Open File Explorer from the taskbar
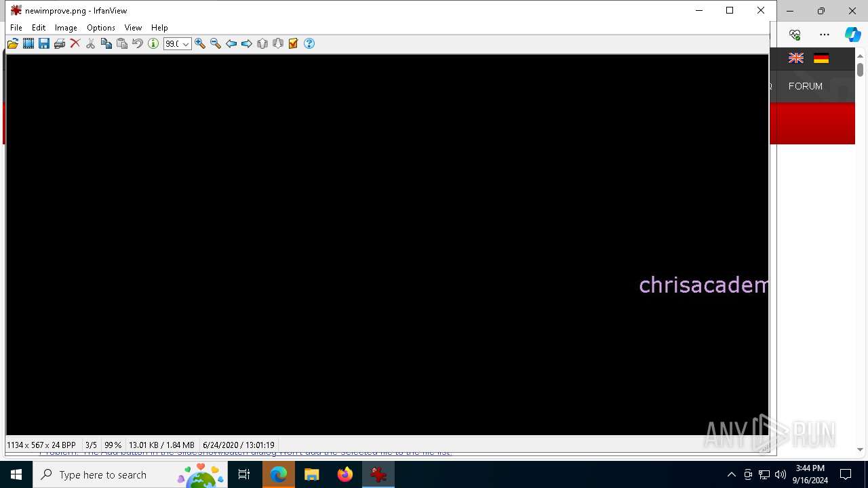The width and height of the screenshot is (868, 488). pyautogui.click(x=312, y=474)
